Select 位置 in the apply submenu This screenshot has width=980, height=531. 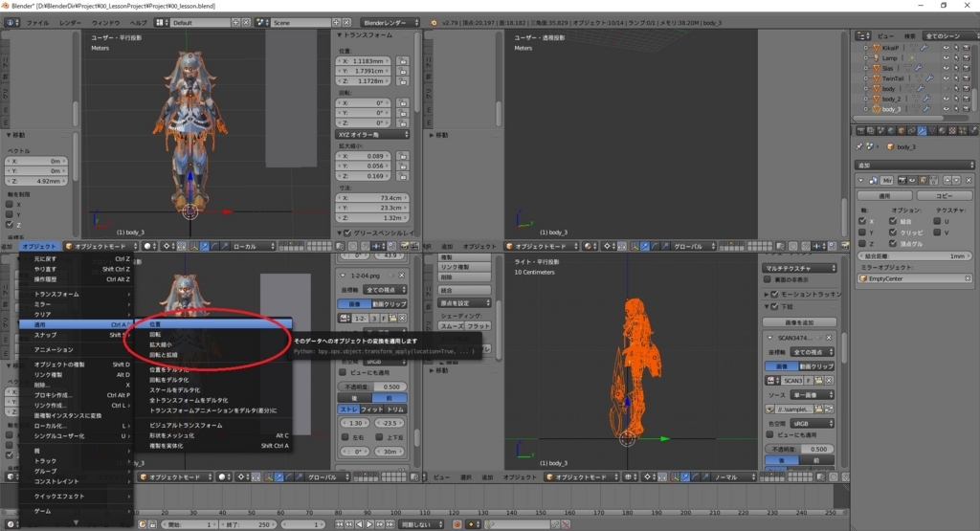[213, 324]
